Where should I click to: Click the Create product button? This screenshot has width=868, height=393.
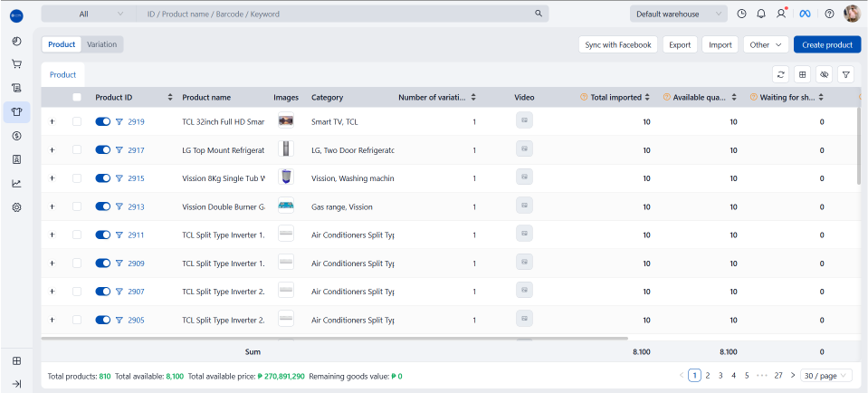pyautogui.click(x=826, y=44)
